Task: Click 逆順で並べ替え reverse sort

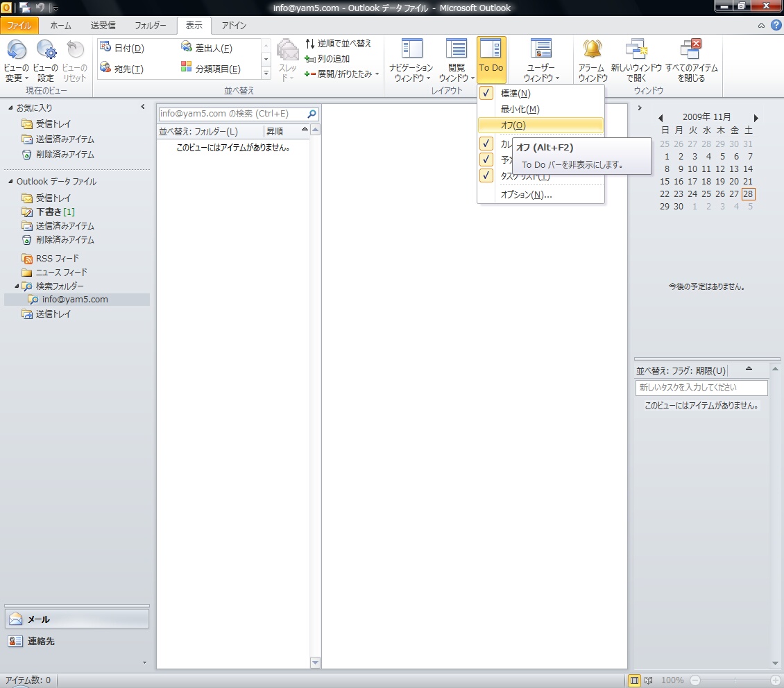Action: point(338,44)
